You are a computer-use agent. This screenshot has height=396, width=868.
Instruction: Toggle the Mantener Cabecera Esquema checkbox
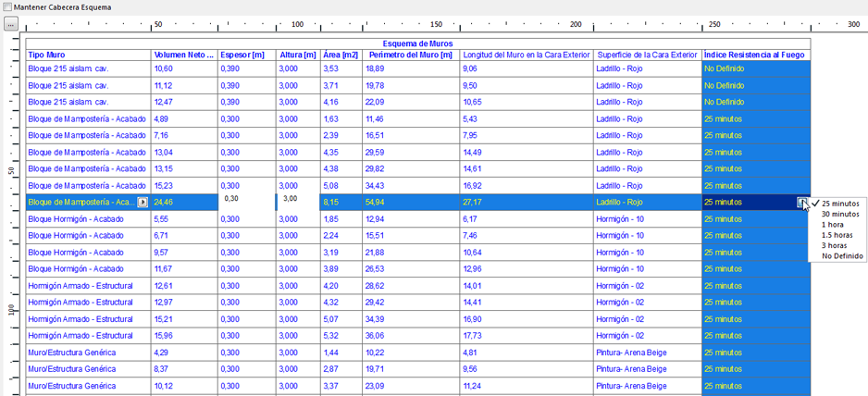(7, 7)
